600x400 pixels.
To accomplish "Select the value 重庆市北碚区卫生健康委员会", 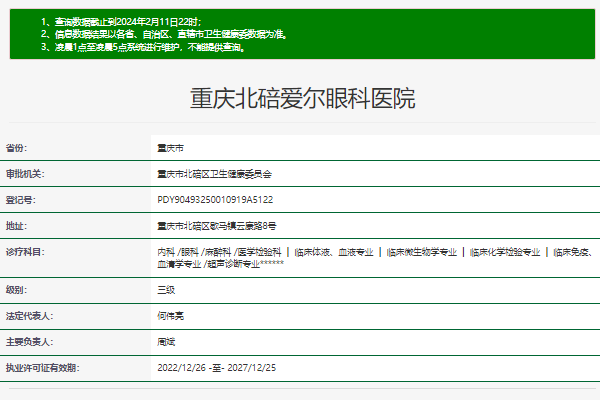I will (x=215, y=174).
